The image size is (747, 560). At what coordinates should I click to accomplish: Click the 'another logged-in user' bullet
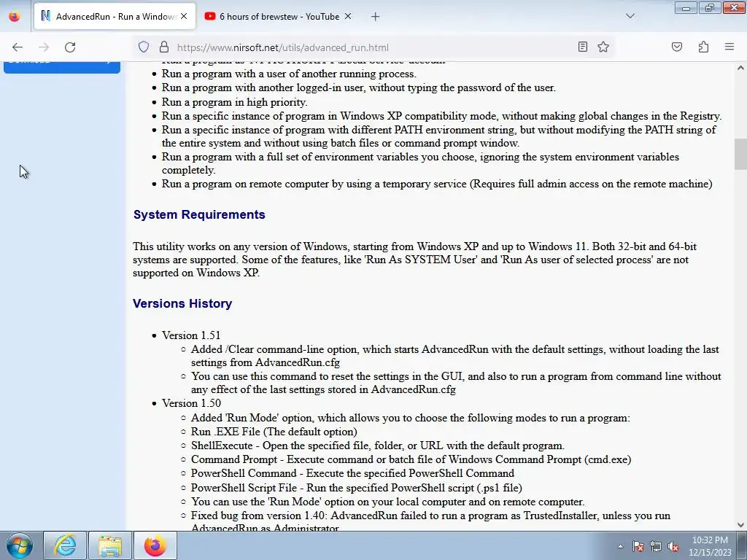pos(359,87)
